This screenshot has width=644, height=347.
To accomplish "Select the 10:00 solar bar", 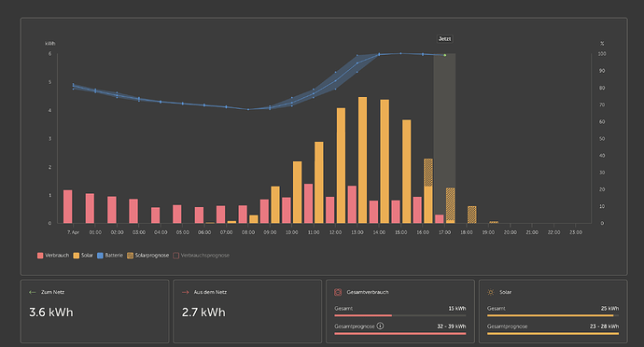I will point(298,192).
